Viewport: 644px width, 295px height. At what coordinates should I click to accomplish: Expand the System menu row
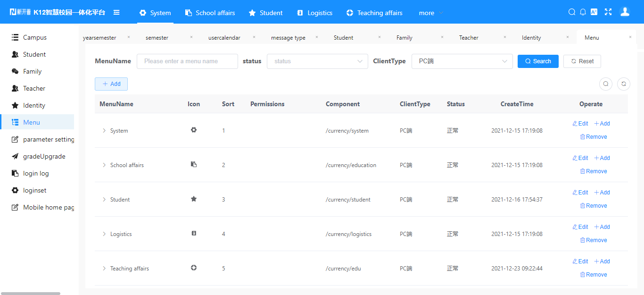pos(104,131)
